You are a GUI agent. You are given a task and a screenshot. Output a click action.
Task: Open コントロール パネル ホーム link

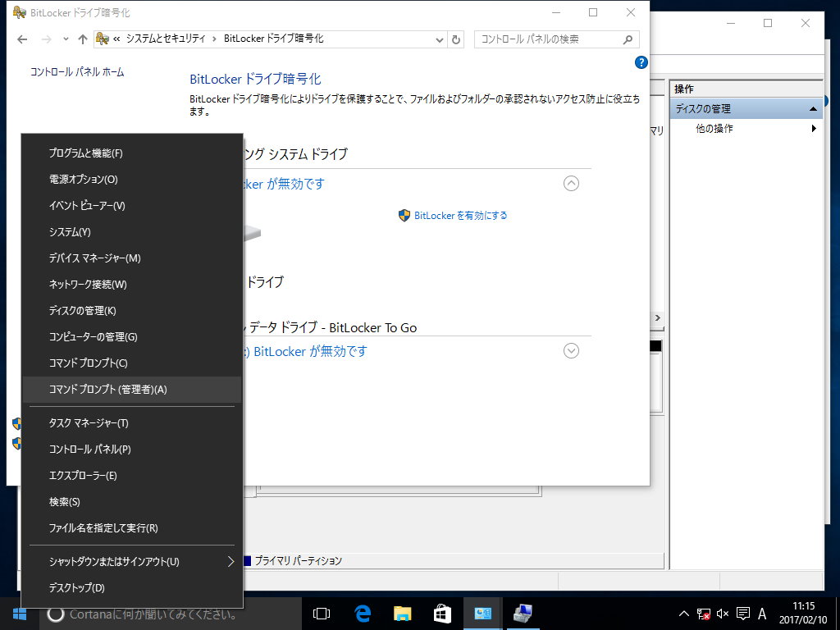click(77, 72)
